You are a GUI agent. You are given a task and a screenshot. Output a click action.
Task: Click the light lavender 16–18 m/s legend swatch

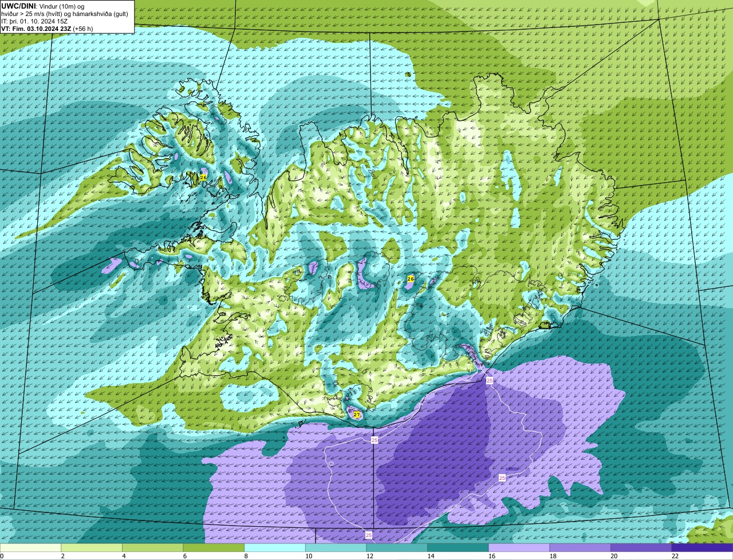click(519, 548)
